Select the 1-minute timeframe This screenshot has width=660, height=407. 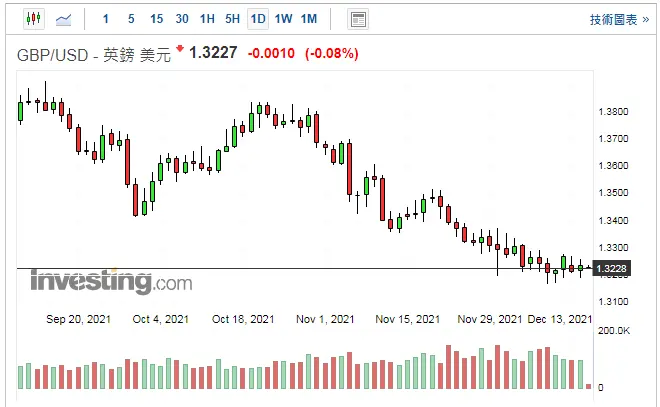pyautogui.click(x=107, y=19)
